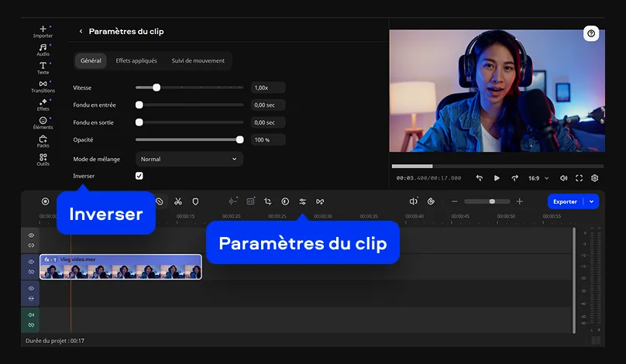Viewport: 626px width, 364px height.
Task: Expand the Exporter dropdown arrow
Action: tap(593, 201)
